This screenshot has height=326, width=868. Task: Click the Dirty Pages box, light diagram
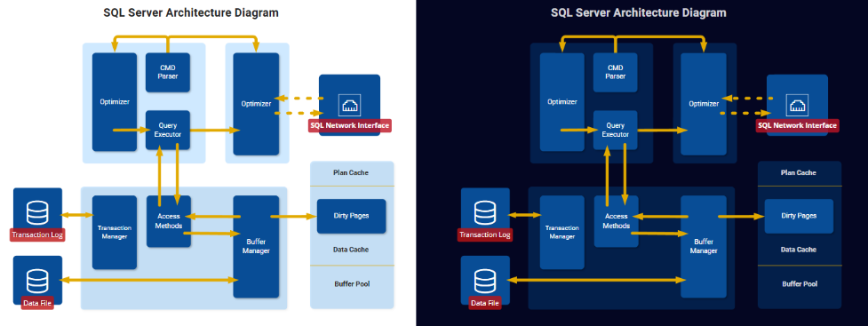351,216
